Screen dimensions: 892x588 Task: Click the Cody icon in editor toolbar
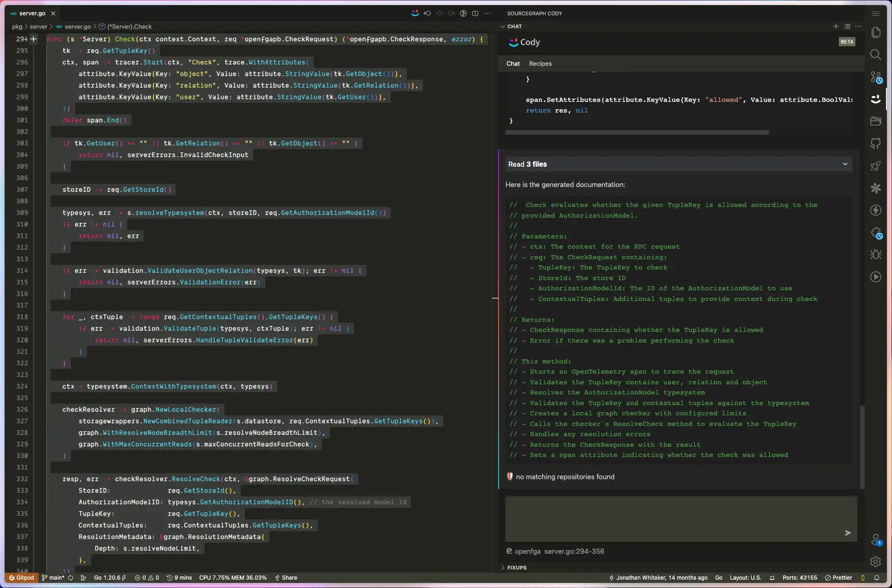tap(415, 13)
